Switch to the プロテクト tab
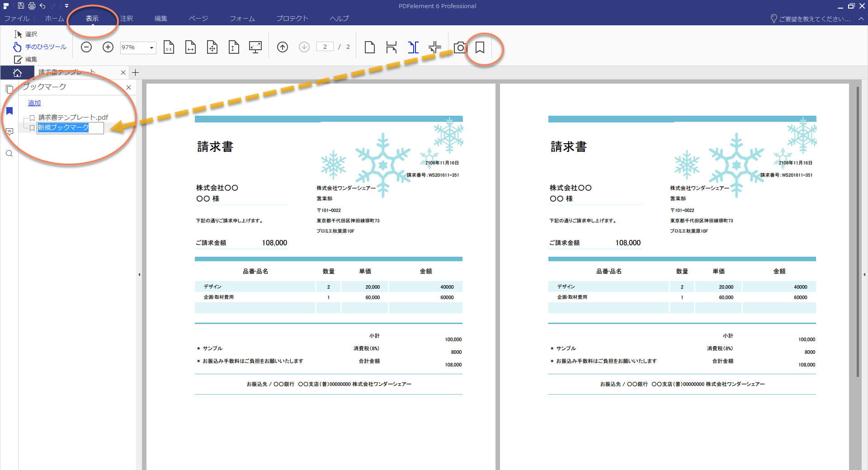868x470 pixels. pyautogui.click(x=292, y=19)
